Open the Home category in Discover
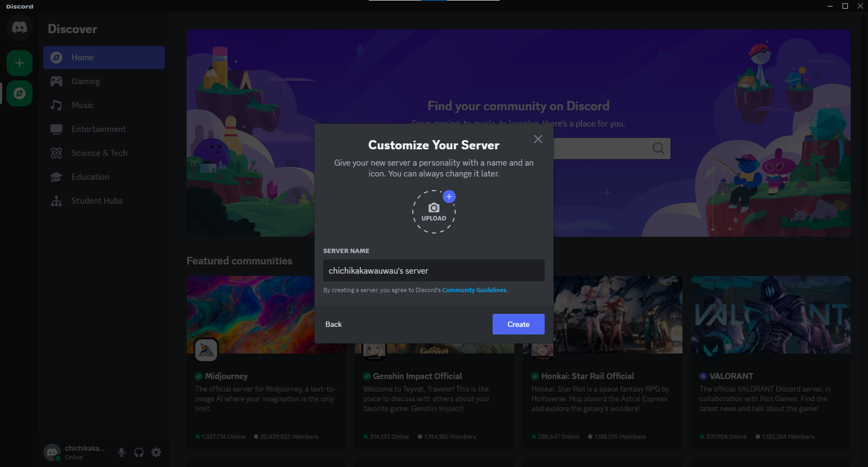868x467 pixels. 104,58
